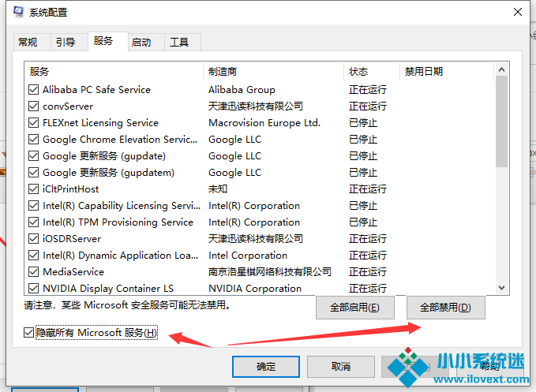Select the Intel Corporation manufacturer cell
The width and height of the screenshot is (536, 392).
248,255
